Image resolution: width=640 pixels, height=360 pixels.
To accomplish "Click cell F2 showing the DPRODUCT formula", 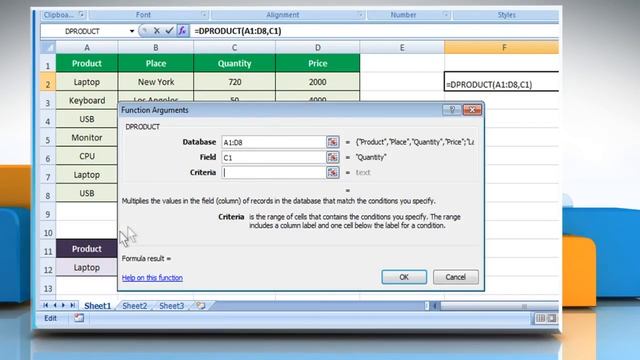I will [x=502, y=82].
